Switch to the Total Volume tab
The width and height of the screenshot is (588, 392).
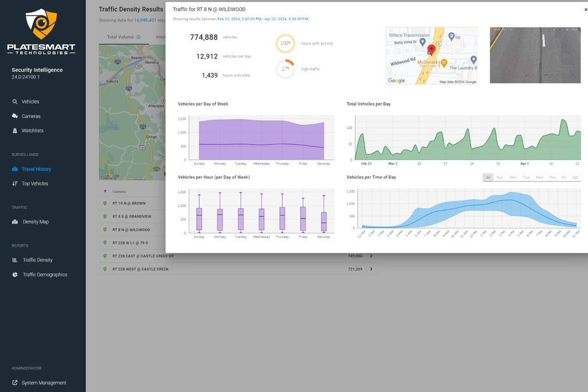coord(119,36)
